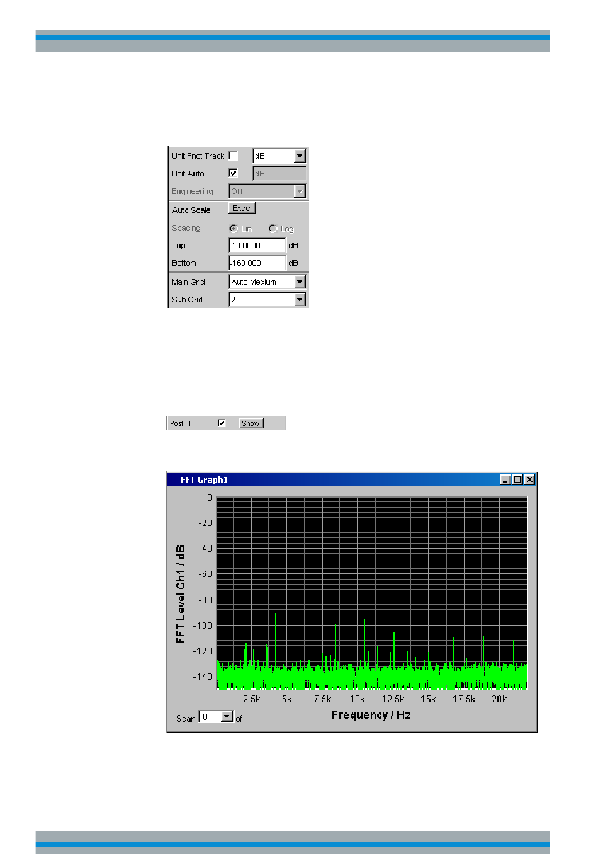The width and height of the screenshot is (598, 868).
Task: Enable the Unit Fnct Track checkbox
Action: [x=233, y=156]
